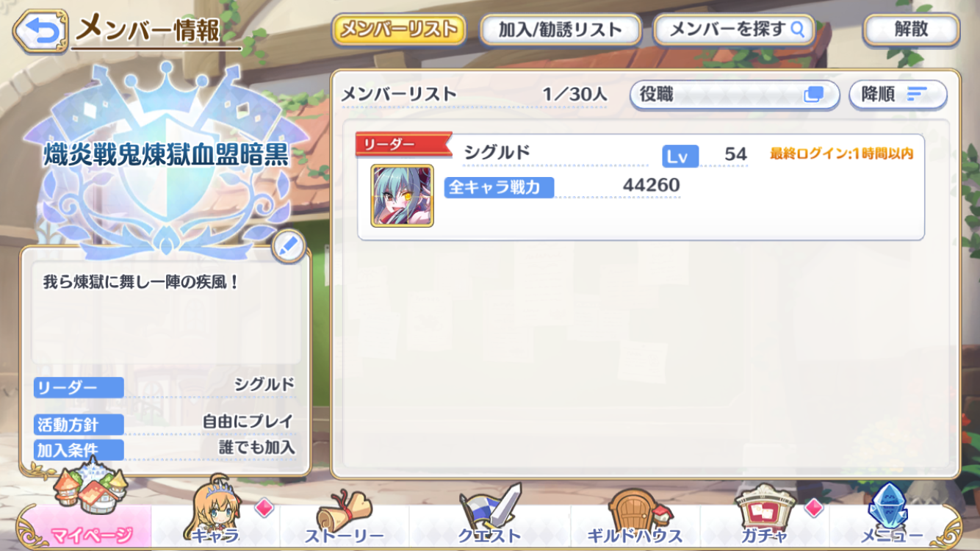Open the ストーリー scroll icon
The height and width of the screenshot is (551, 980).
pyautogui.click(x=344, y=507)
